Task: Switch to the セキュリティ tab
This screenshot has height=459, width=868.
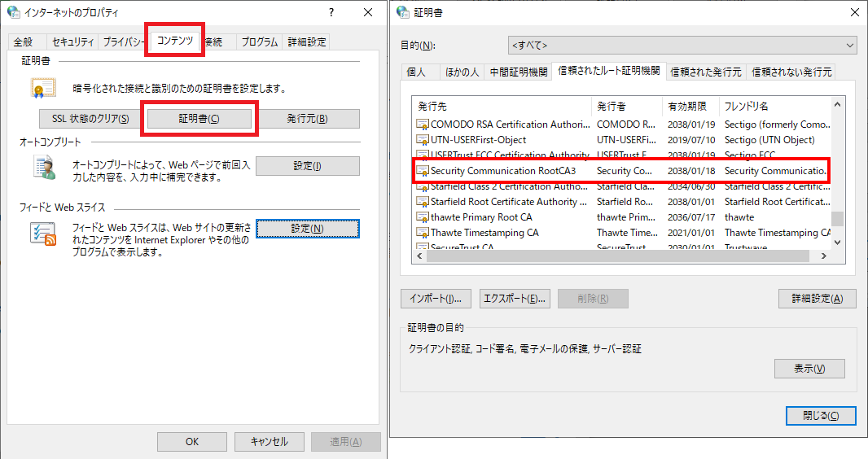Action: click(72, 42)
